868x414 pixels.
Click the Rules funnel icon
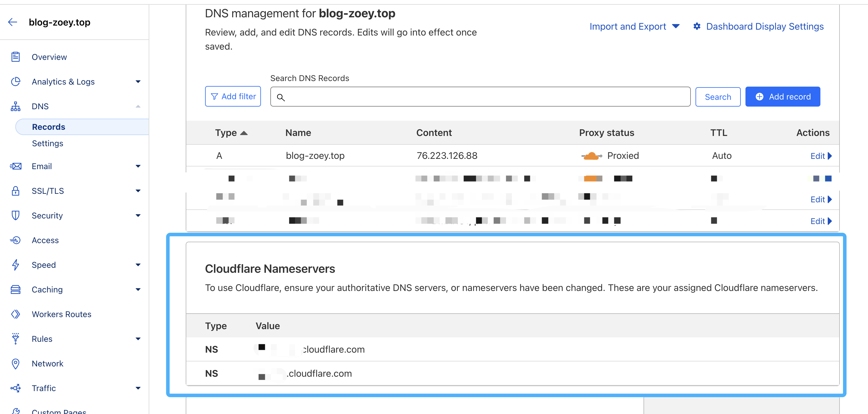(16, 339)
